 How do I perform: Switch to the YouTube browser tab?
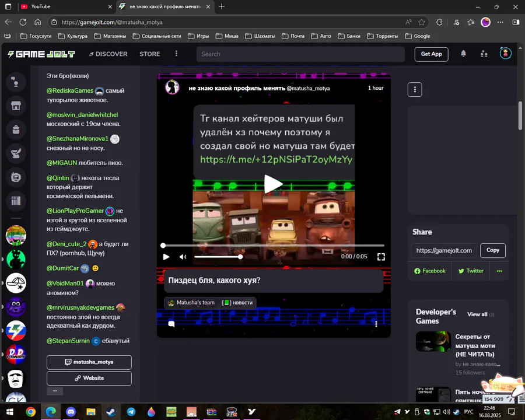click(x=66, y=6)
